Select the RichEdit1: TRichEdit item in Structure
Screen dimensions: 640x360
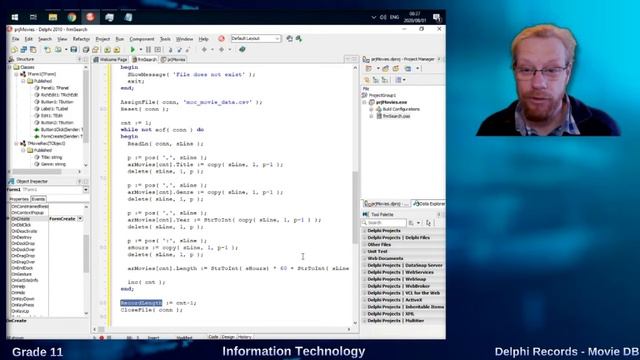pyautogui.click(x=60, y=95)
